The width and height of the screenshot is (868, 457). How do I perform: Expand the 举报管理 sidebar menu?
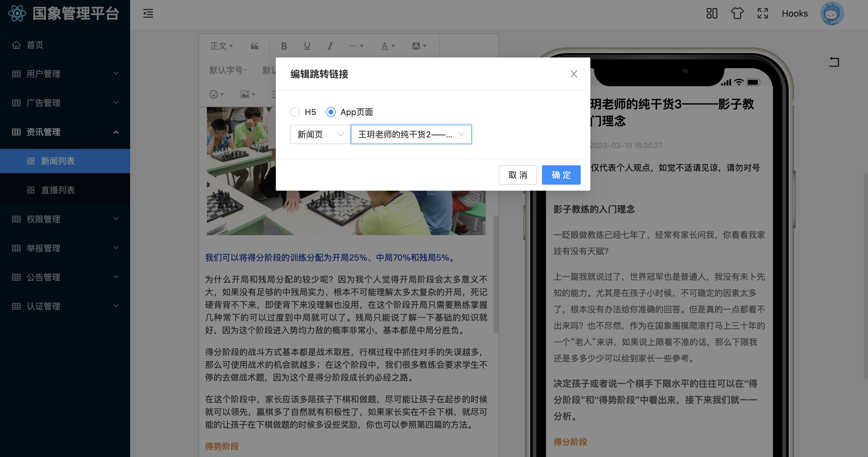point(65,248)
